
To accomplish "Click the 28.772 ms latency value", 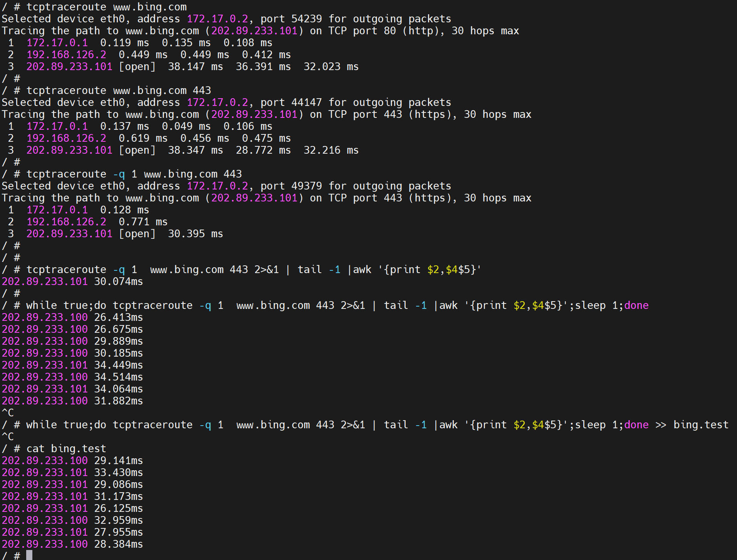I will click(263, 150).
